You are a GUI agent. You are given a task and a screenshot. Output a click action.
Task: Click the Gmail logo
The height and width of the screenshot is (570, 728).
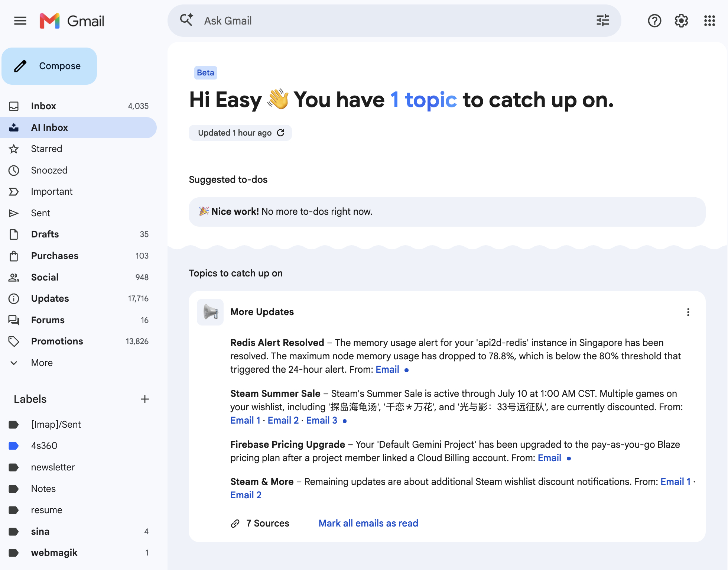tap(72, 21)
